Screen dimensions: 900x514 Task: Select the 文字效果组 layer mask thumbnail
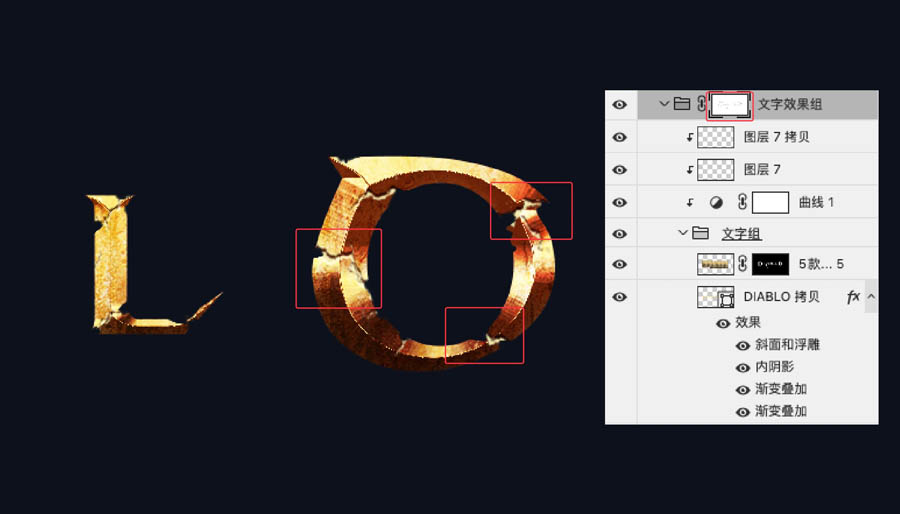[x=730, y=104]
